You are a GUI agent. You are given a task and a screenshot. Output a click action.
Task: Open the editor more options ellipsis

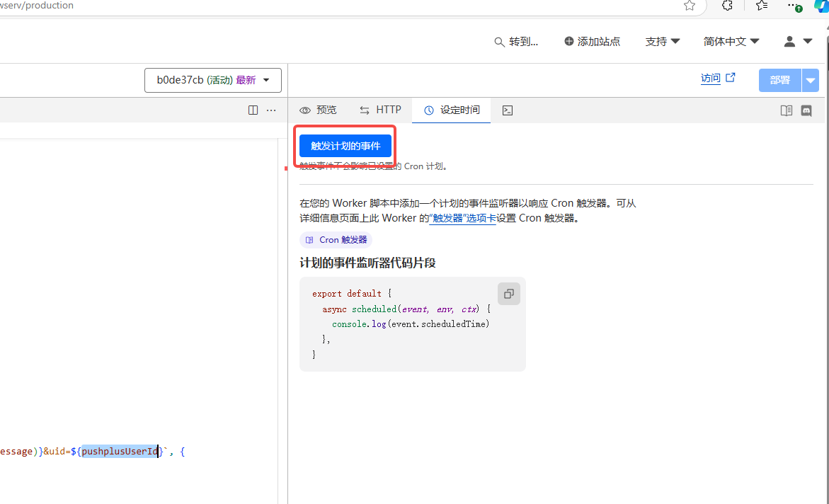pyautogui.click(x=271, y=110)
